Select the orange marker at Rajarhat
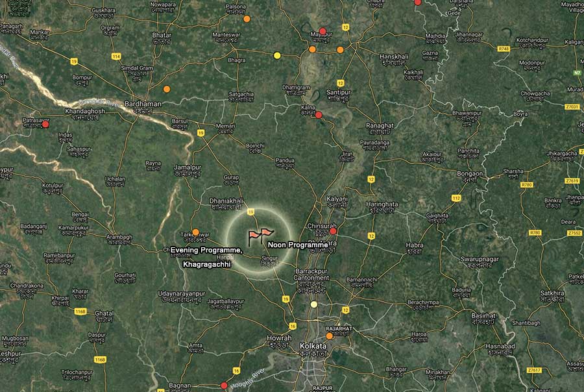The width and height of the screenshot is (584, 392). pos(329,336)
